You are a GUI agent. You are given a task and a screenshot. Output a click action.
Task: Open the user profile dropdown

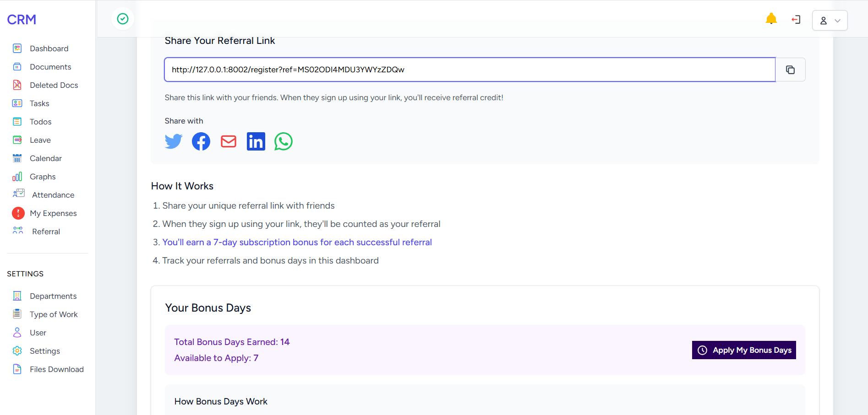pyautogui.click(x=830, y=21)
